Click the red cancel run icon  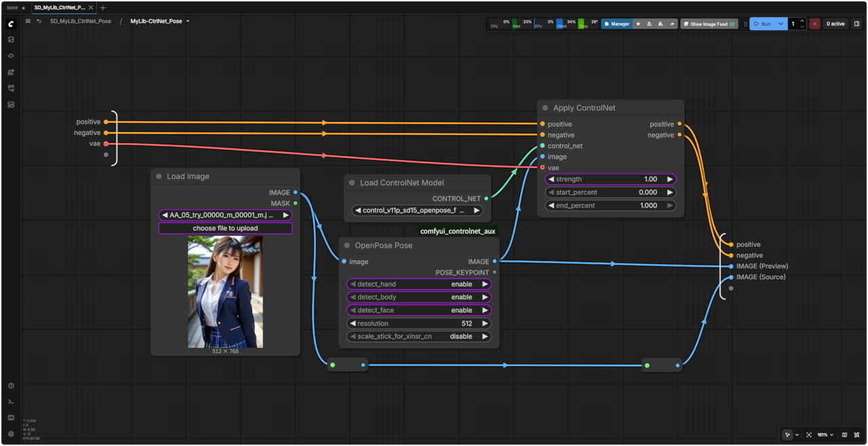pos(814,24)
